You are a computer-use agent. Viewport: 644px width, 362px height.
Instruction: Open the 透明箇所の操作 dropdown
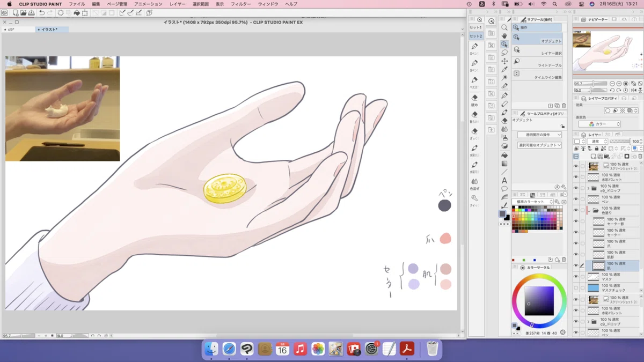pyautogui.click(x=539, y=135)
